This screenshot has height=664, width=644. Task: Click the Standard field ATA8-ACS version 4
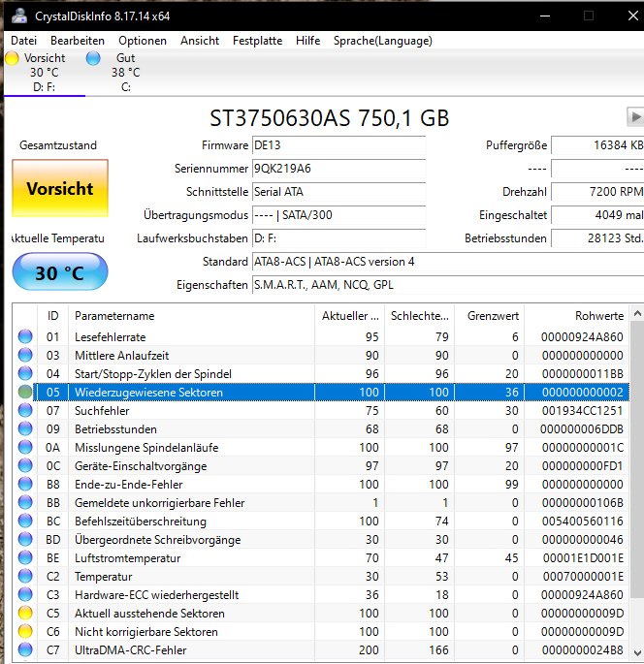[x=448, y=262]
